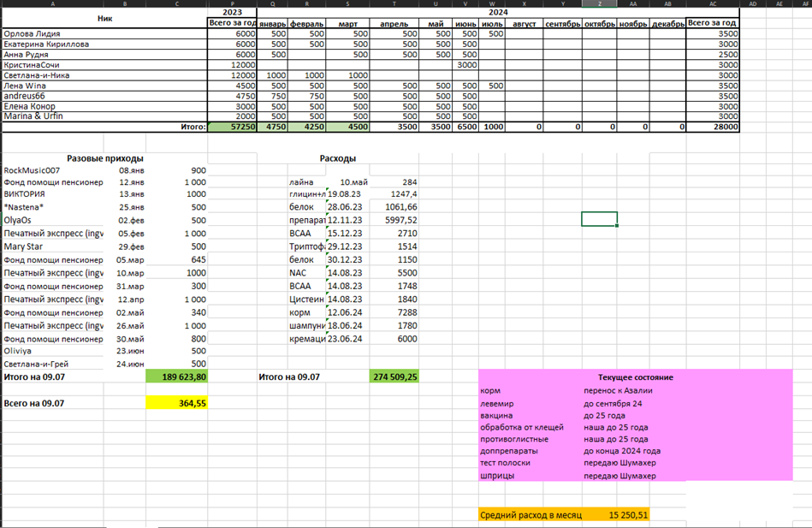Click the "Ник" header cell
The image size is (812, 528).
(x=104, y=18)
